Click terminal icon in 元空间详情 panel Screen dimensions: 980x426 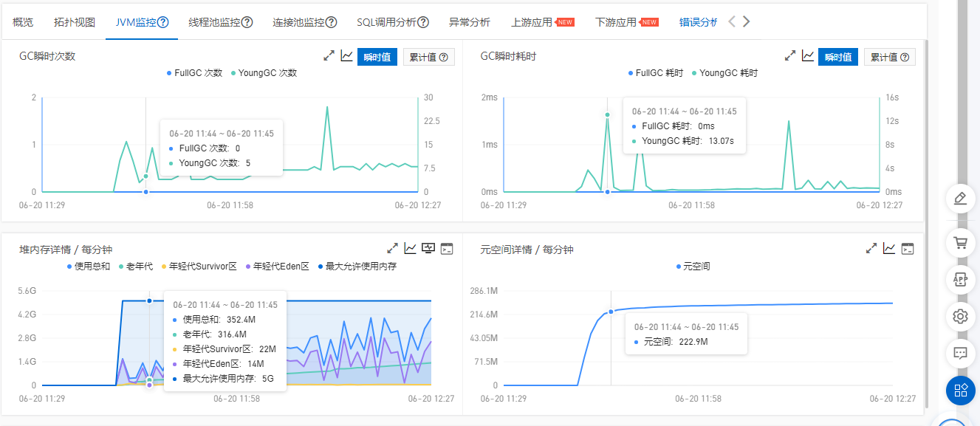click(x=908, y=248)
